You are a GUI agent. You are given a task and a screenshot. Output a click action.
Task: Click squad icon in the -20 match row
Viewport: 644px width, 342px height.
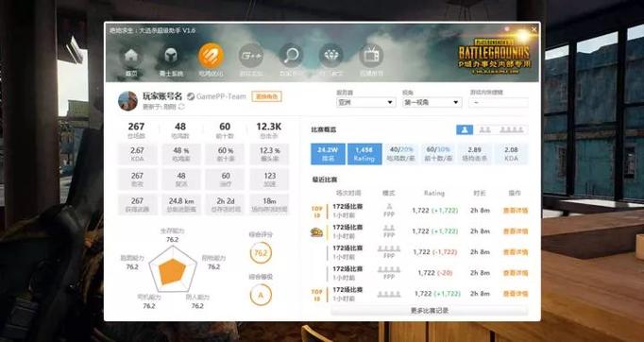[388, 269]
